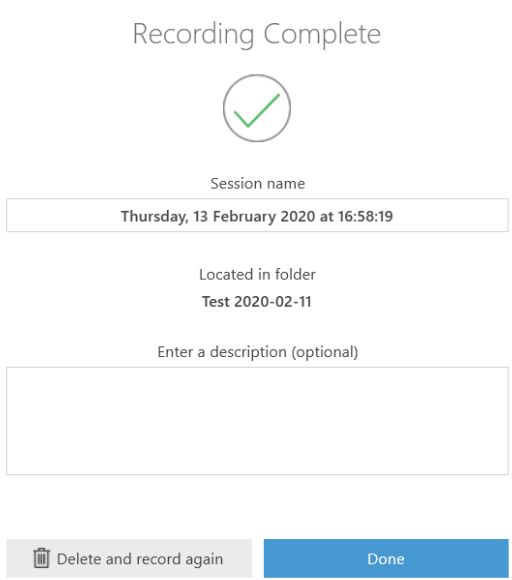Click into the empty description box

click(257, 421)
